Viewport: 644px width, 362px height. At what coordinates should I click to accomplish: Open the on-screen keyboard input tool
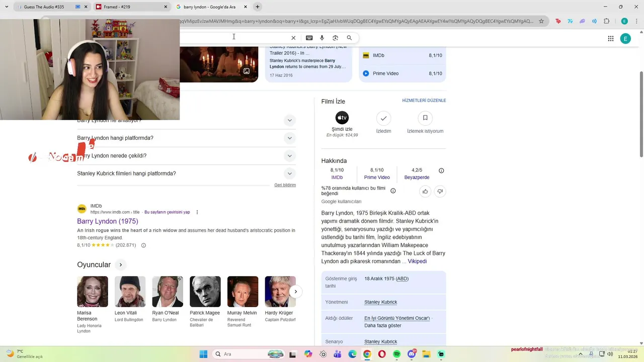tap(309, 38)
